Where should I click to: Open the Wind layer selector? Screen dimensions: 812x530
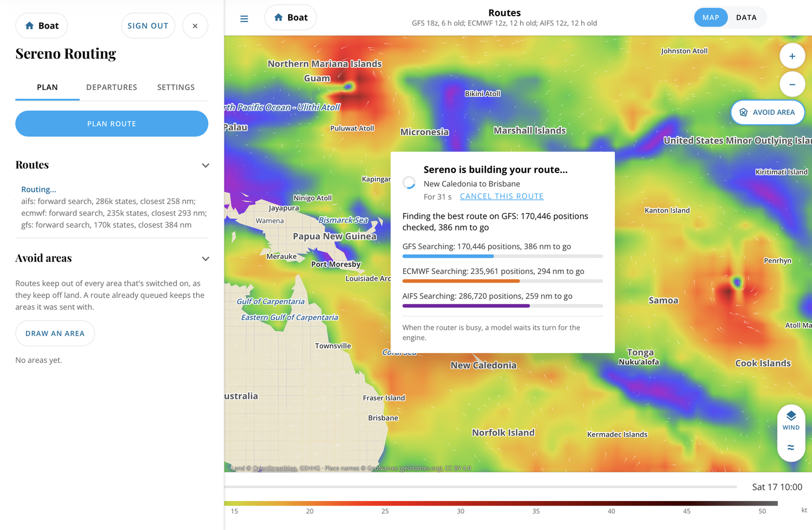click(791, 420)
